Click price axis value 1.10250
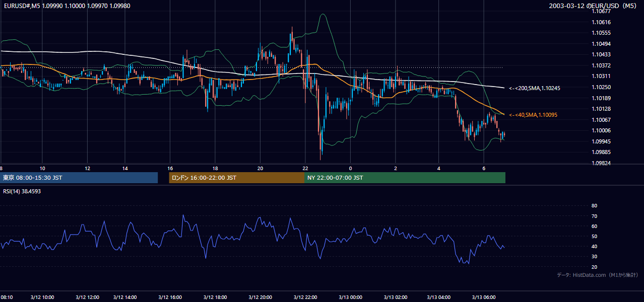Screen dimensions: 644x302 601,87
